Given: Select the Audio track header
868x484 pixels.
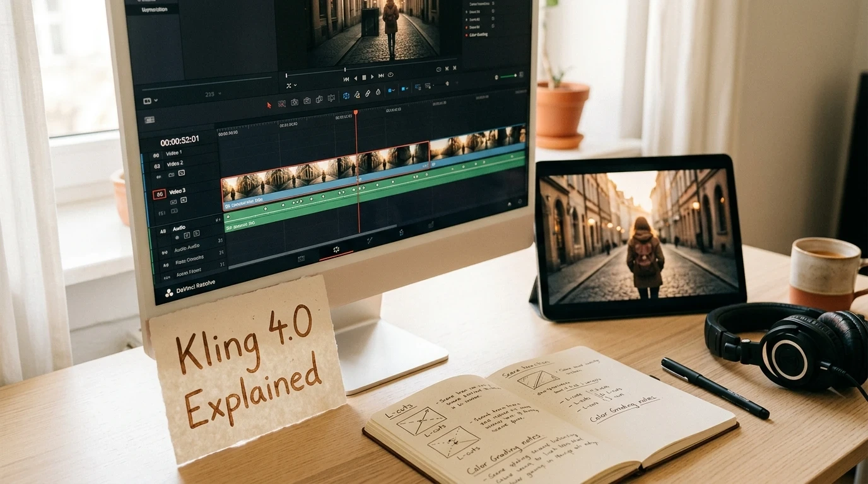Looking at the screenshot, I should 179,228.
